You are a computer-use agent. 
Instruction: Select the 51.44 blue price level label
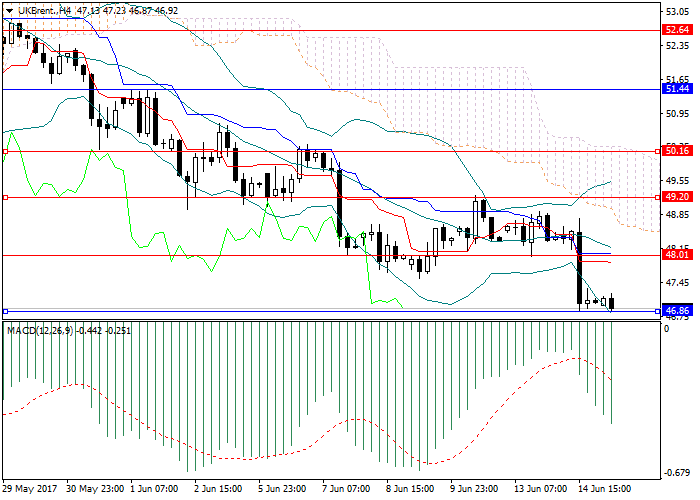[677, 89]
